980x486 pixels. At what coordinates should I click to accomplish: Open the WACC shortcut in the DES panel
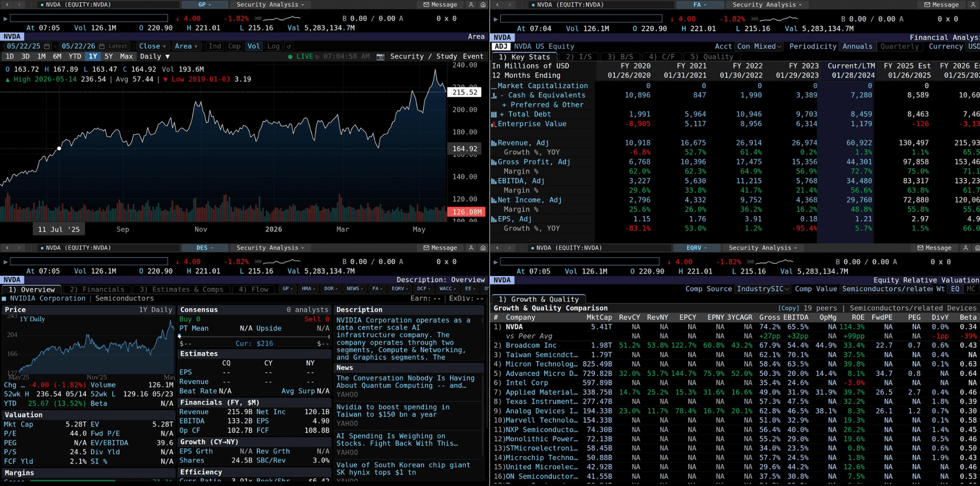(x=447, y=289)
